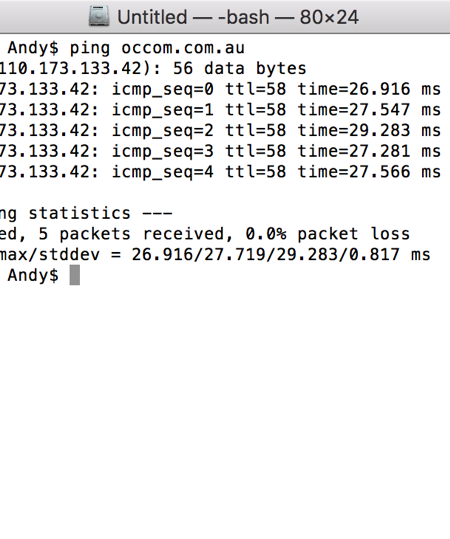
Task: Click the icmp_seq=2 time=29.283 ms line
Action: [x=220, y=131]
